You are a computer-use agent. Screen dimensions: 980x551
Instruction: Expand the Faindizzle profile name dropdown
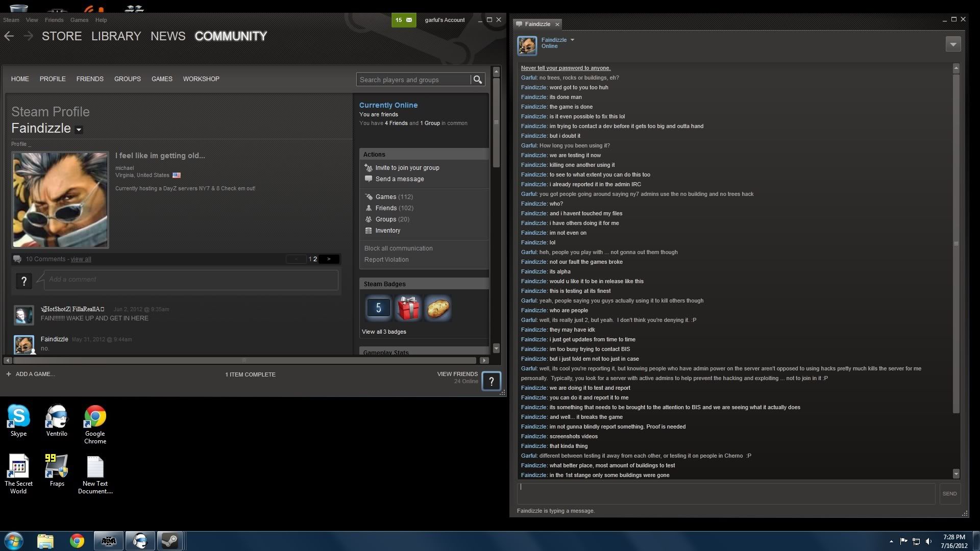(79, 130)
